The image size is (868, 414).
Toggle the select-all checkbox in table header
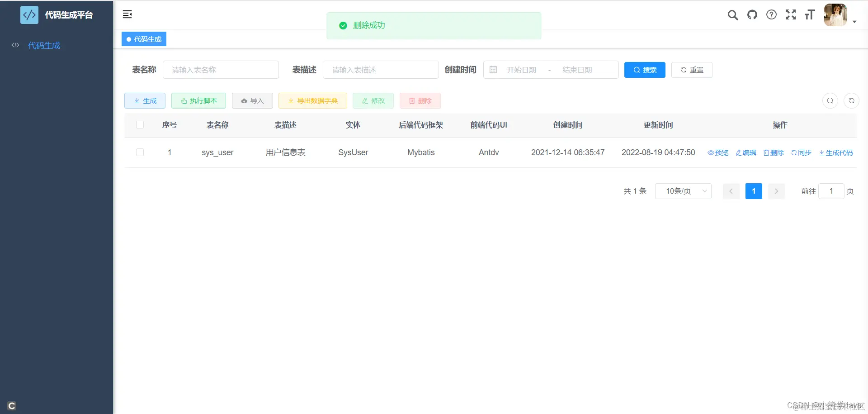click(140, 125)
